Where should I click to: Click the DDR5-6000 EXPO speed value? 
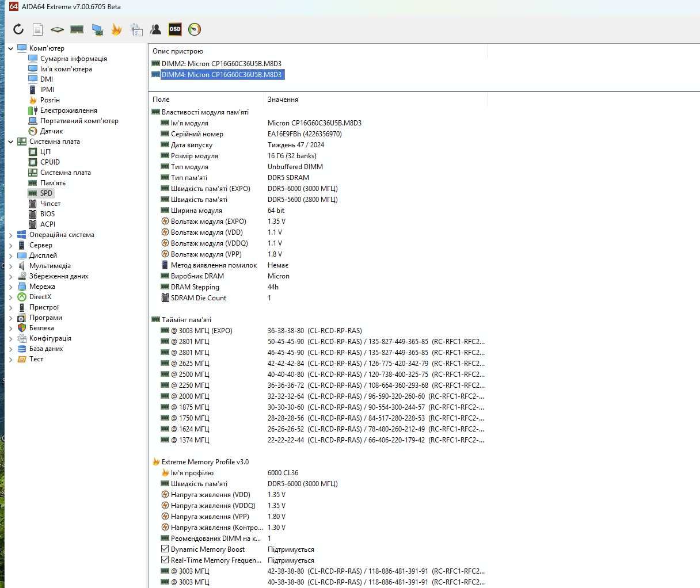pos(303,189)
